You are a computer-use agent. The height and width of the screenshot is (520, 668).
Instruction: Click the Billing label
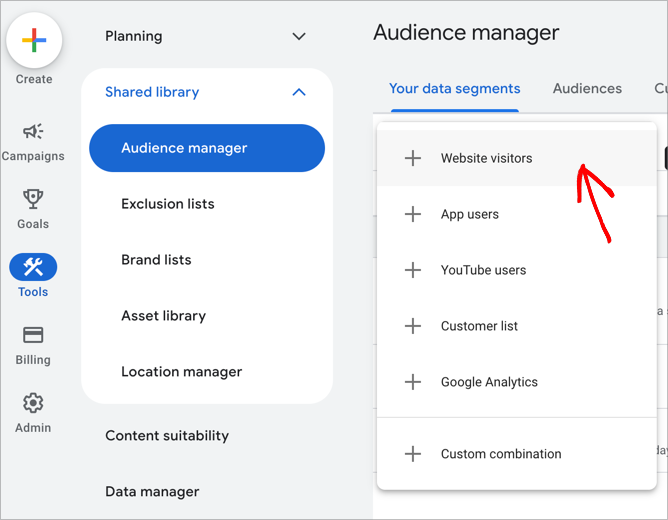click(33, 360)
